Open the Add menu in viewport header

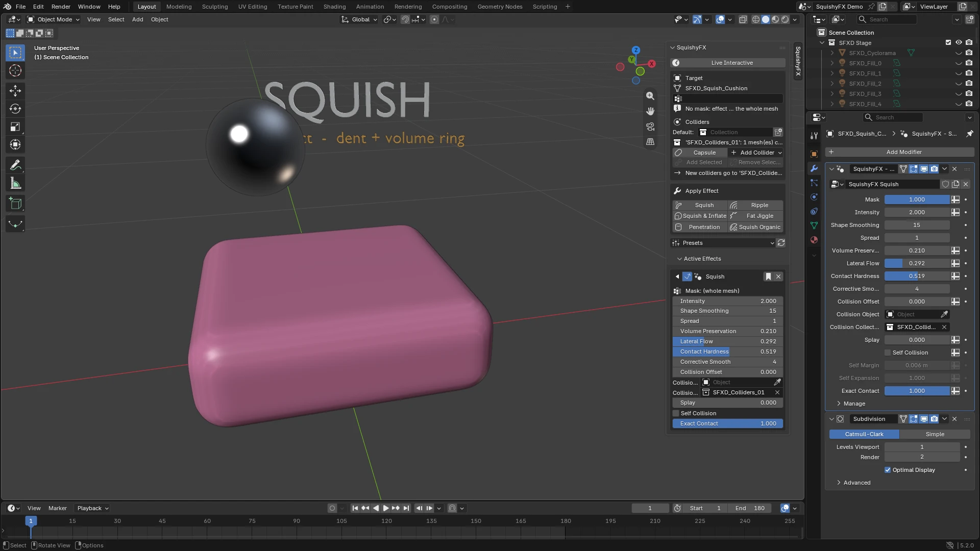pos(137,19)
